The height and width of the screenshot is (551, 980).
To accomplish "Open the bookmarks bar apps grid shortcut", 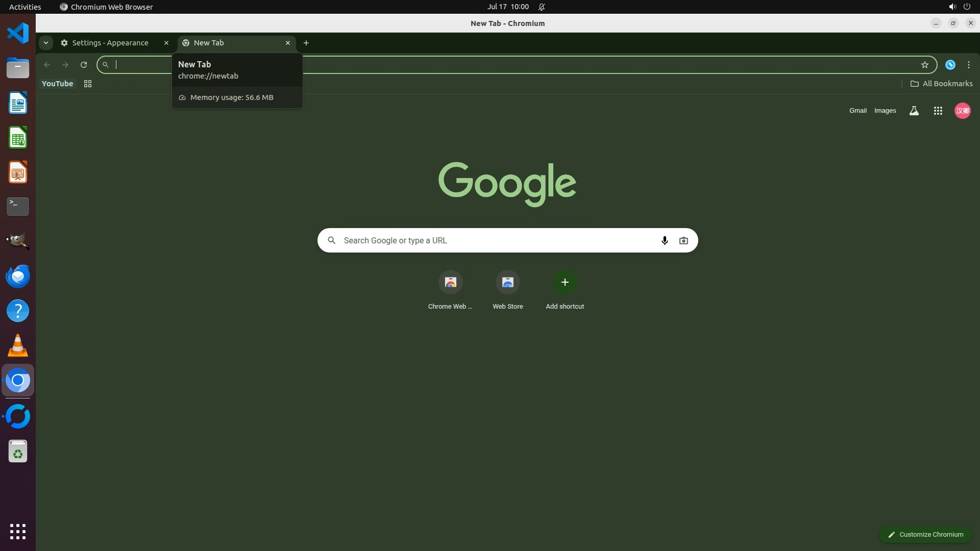I will pyautogui.click(x=88, y=84).
